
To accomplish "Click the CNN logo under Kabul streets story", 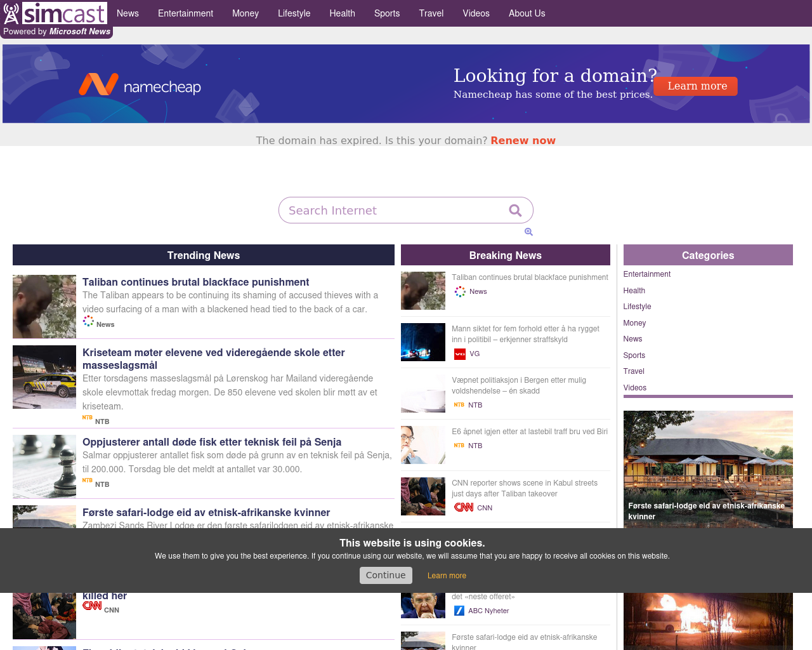I will (x=464, y=507).
